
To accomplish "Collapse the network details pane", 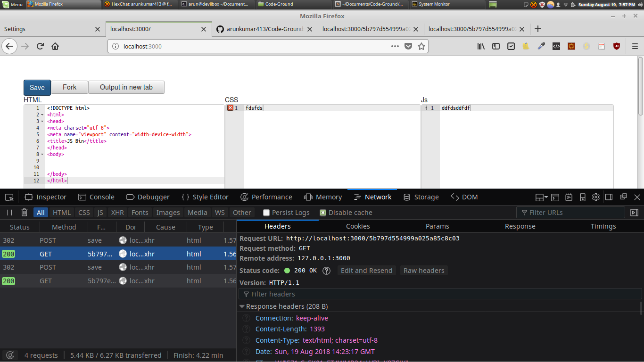I will (x=635, y=213).
